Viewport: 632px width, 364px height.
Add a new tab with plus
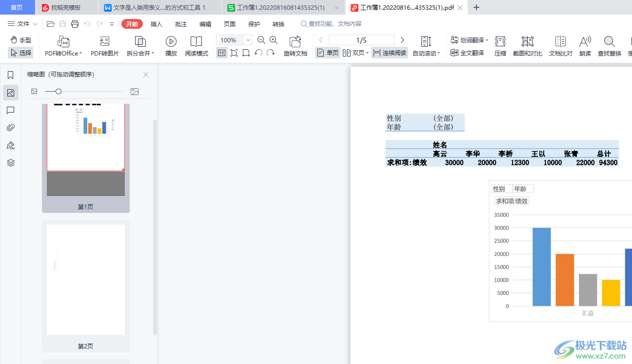476,7
